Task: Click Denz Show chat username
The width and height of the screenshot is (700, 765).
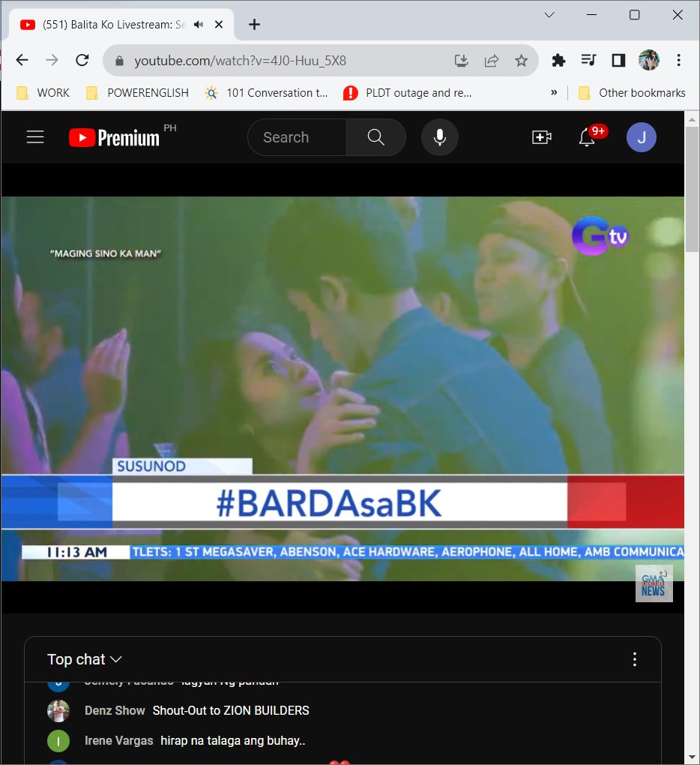Action: [x=115, y=710]
